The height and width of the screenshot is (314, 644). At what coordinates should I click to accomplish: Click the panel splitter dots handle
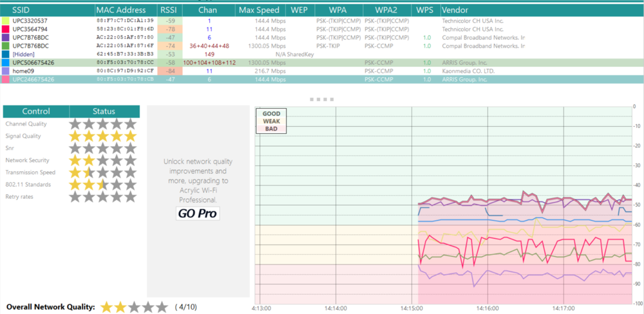click(x=322, y=100)
